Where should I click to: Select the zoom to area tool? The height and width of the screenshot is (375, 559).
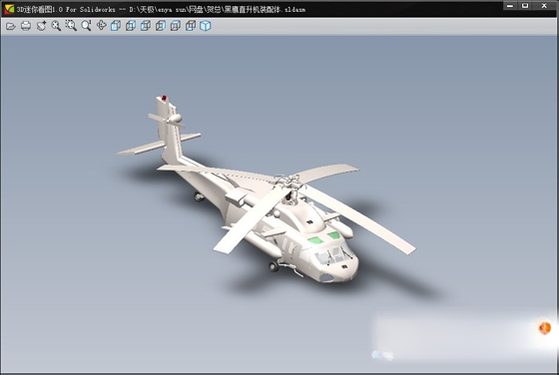click(x=71, y=26)
